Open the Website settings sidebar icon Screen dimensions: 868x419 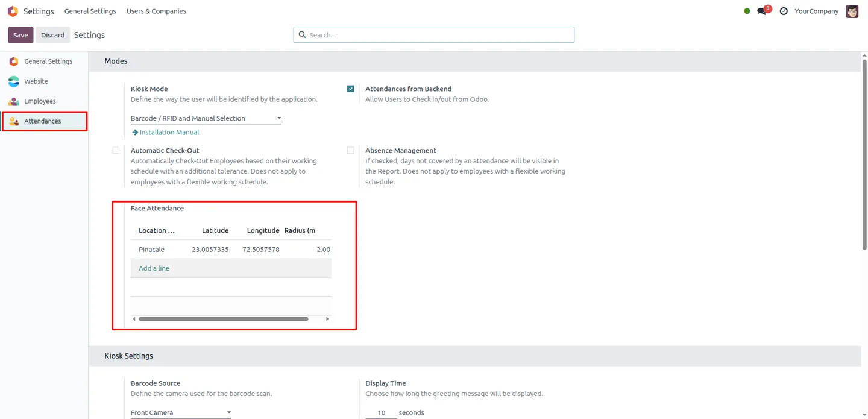pos(13,81)
